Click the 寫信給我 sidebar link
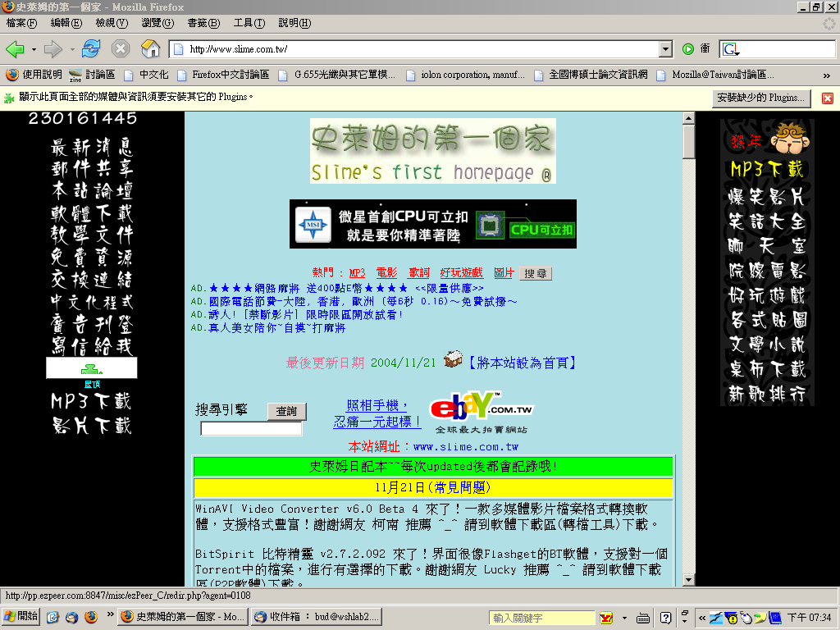The width and height of the screenshot is (840, 630). [92, 345]
